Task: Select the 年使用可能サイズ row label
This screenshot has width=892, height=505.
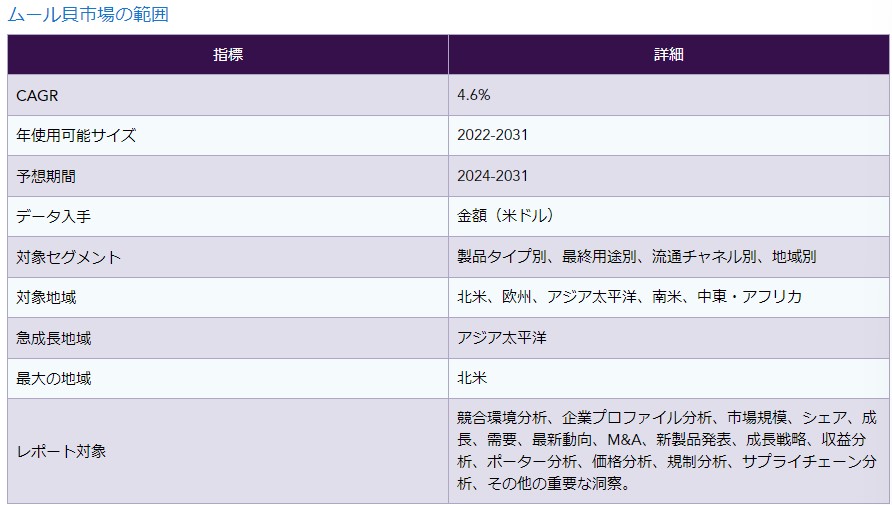Action: (76, 135)
